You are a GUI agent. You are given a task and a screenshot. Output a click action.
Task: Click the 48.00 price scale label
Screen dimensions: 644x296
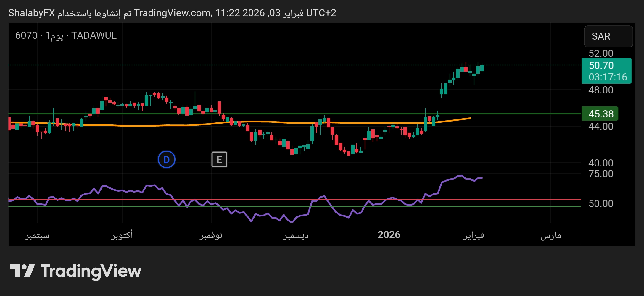(x=601, y=90)
